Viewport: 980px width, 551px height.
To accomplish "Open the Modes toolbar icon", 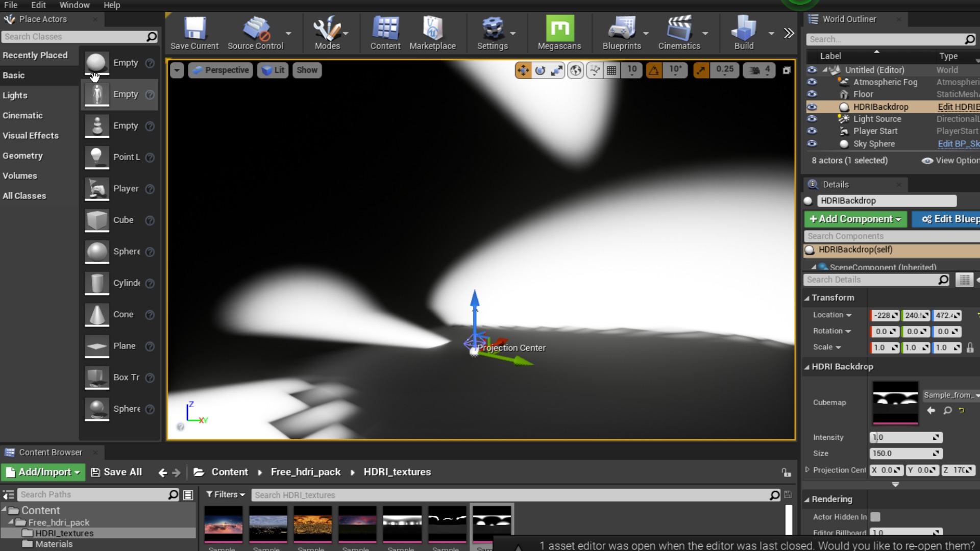I will (x=327, y=33).
